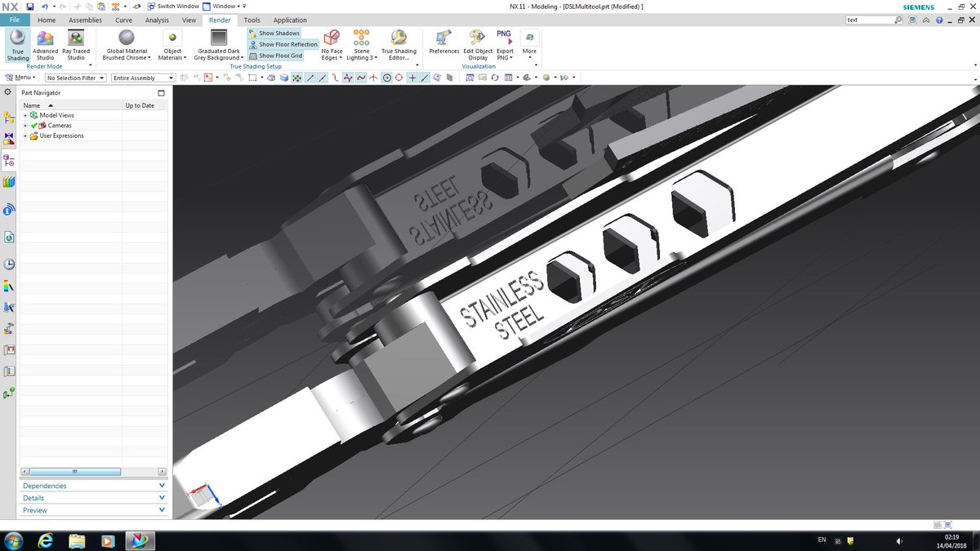
Task: Open the Scene Lighting 3 dropdown
Action: [x=361, y=45]
